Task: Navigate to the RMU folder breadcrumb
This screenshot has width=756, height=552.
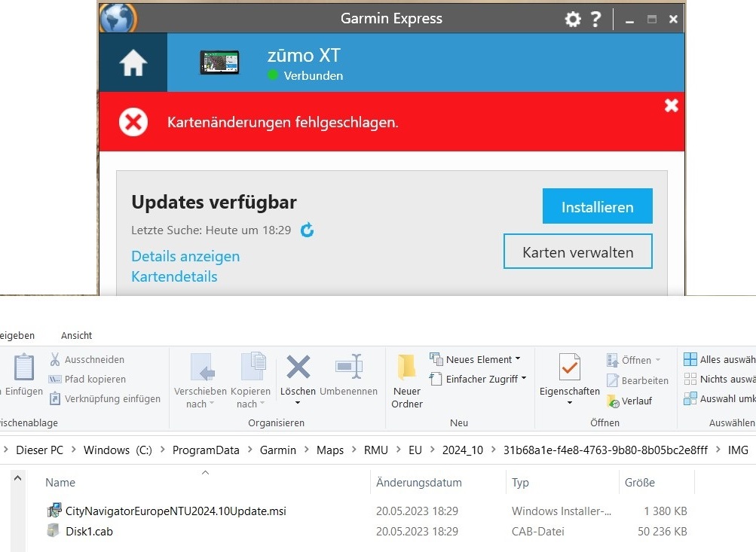Action: pyautogui.click(x=375, y=450)
